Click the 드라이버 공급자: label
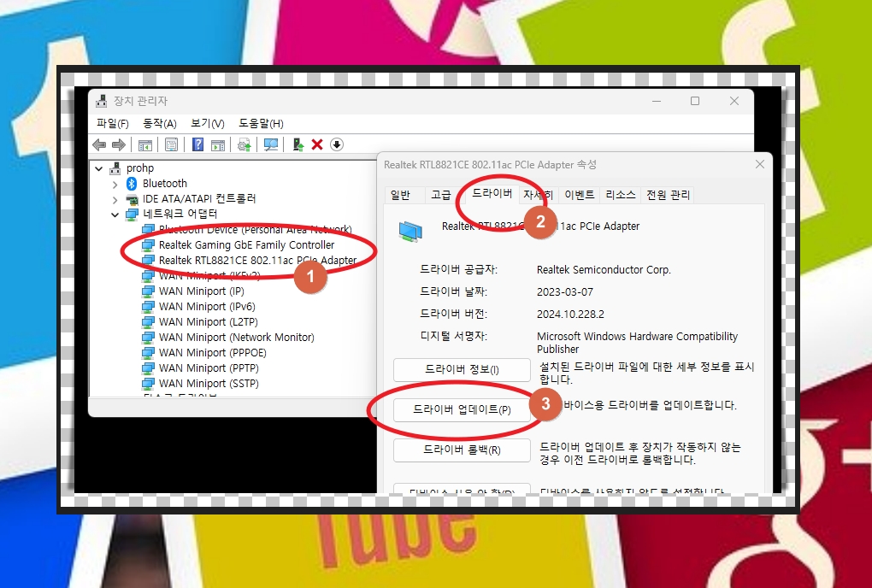872x588 pixels. tap(458, 270)
